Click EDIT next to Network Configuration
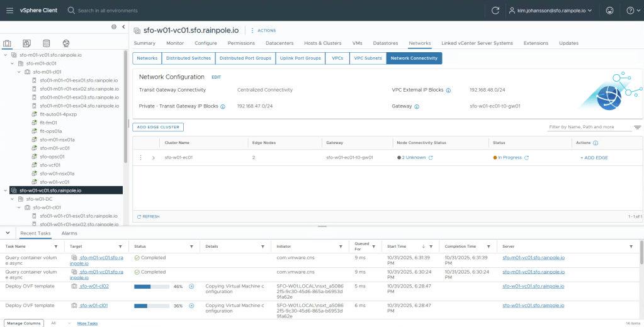Viewport: 644px width, 327px height. click(x=216, y=77)
